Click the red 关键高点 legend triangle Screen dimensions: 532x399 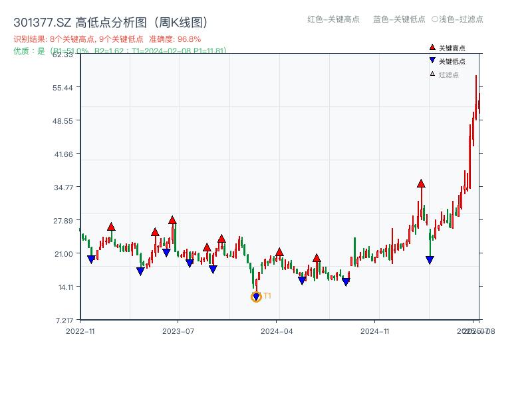(x=432, y=47)
